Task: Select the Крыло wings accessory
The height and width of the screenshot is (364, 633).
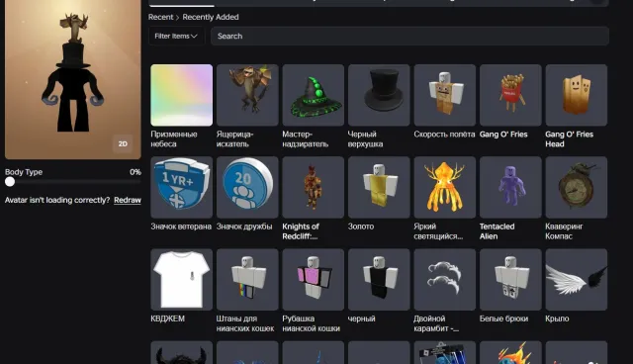Action: tap(576, 280)
